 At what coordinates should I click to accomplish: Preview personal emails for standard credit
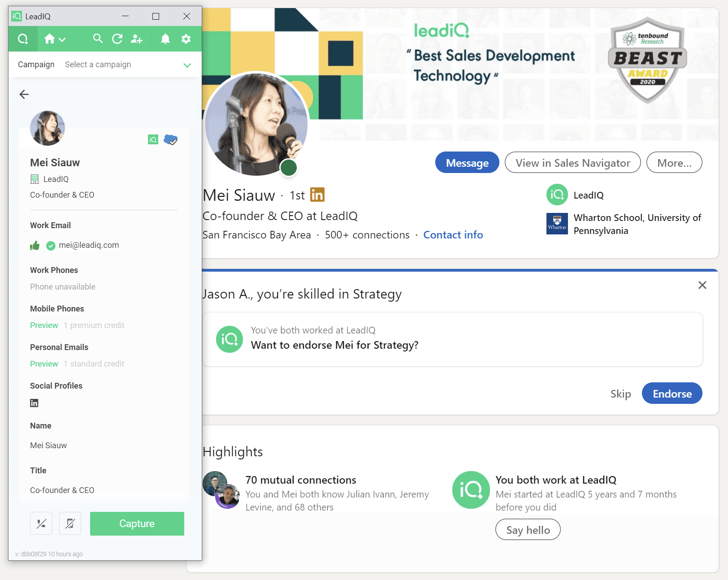pos(44,364)
